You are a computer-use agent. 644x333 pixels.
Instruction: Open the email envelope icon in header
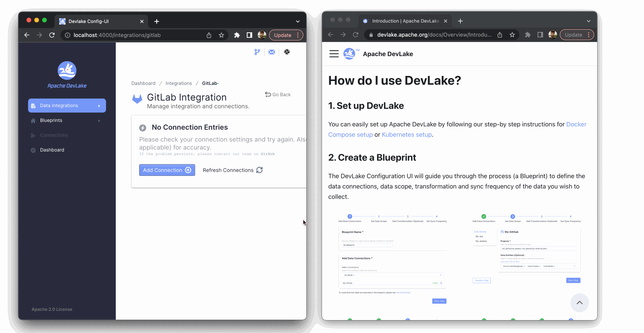272,52
